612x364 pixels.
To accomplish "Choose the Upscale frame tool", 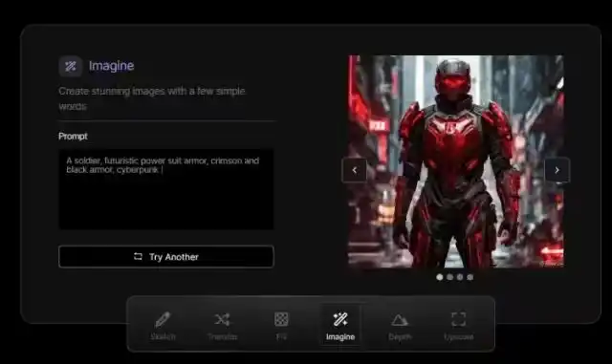I will tap(459, 326).
